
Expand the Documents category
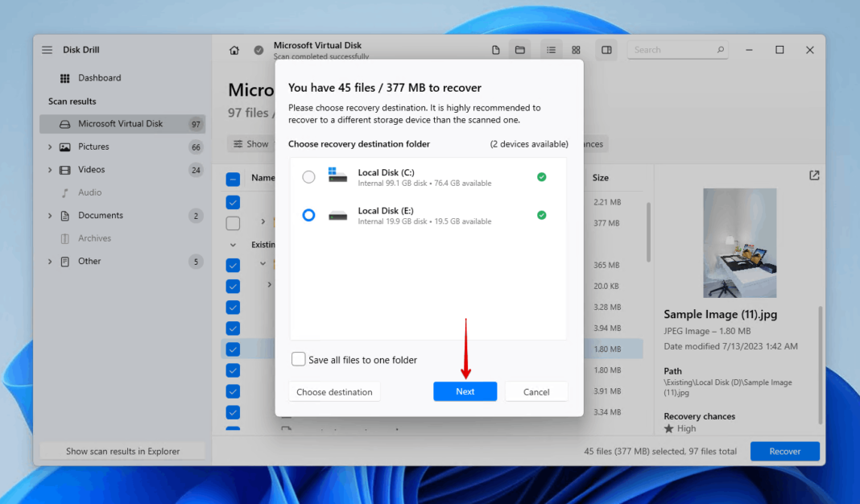[50, 215]
